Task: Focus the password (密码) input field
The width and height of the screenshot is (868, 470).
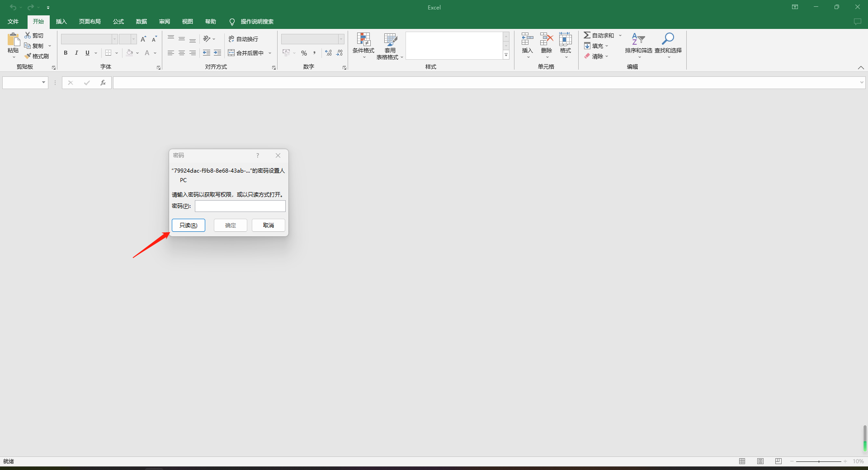Action: point(240,206)
